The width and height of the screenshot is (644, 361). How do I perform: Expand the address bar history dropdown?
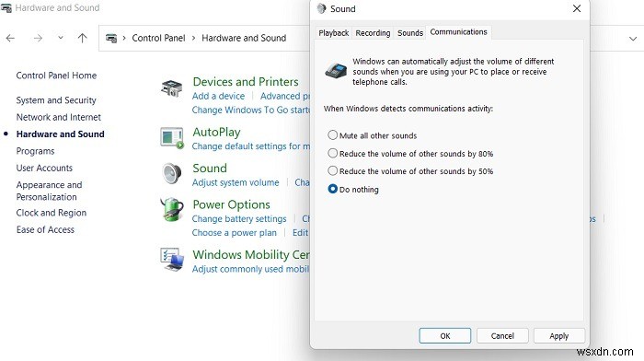click(633, 39)
